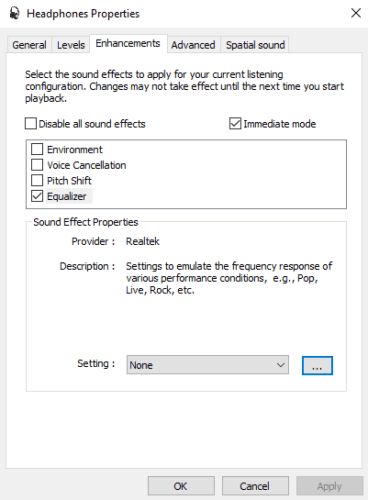Check Disable all sound effects
This screenshot has height=500, width=368.
tap(31, 123)
